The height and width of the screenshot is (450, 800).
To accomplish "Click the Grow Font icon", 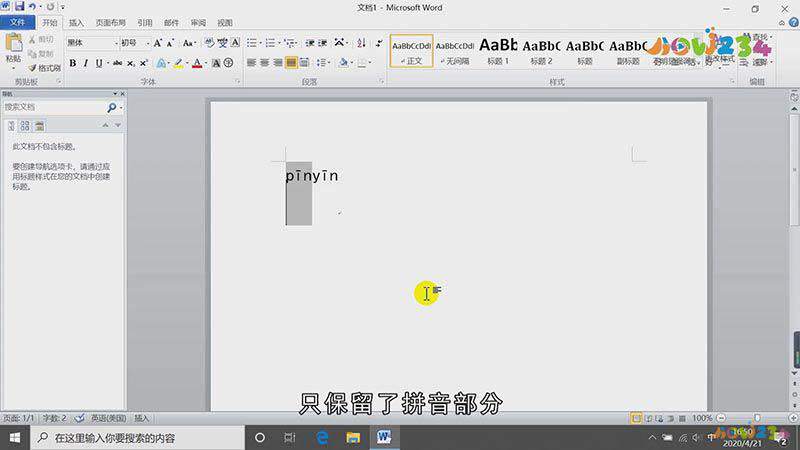I will point(158,43).
